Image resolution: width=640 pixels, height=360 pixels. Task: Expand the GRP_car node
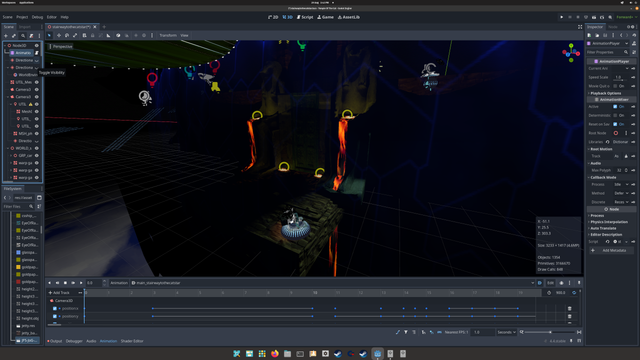click(11, 156)
